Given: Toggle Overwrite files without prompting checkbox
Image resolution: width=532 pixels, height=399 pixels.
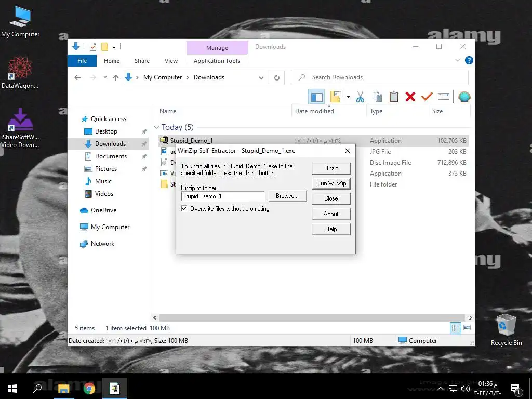Looking at the screenshot, I should [184, 209].
